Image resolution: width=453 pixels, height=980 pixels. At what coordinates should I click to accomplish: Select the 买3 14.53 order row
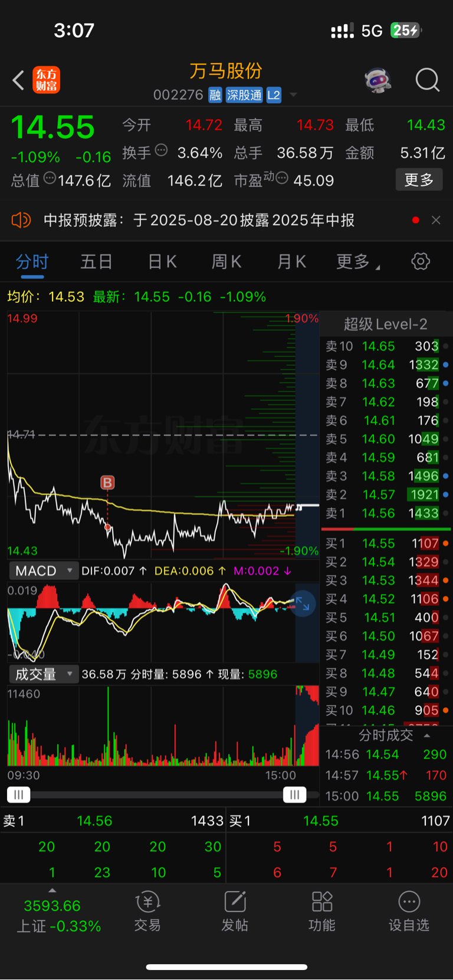click(x=386, y=580)
